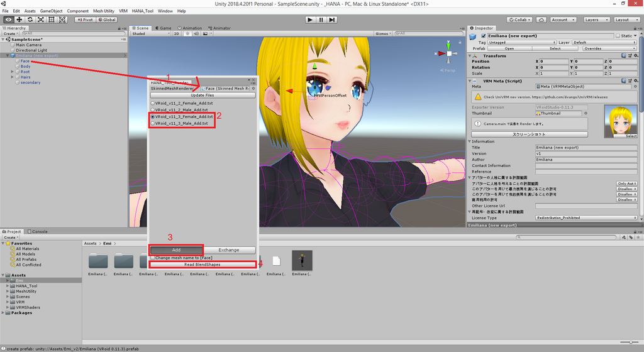
Task: Open the HANA_Tool menu
Action: tap(142, 11)
